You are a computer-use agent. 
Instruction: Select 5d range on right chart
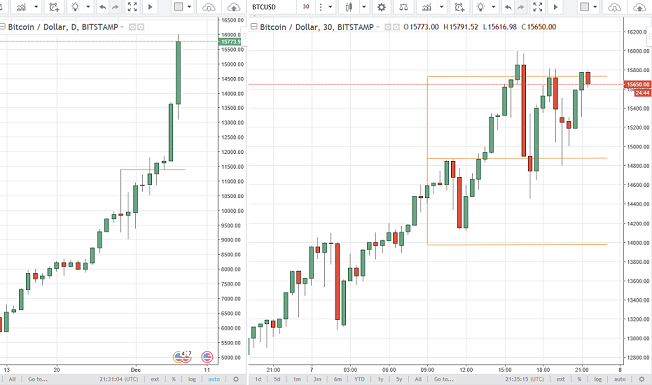(x=277, y=379)
